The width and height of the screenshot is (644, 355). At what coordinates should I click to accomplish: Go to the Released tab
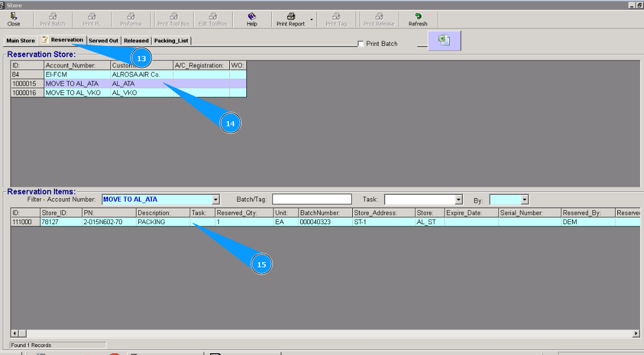pos(136,41)
